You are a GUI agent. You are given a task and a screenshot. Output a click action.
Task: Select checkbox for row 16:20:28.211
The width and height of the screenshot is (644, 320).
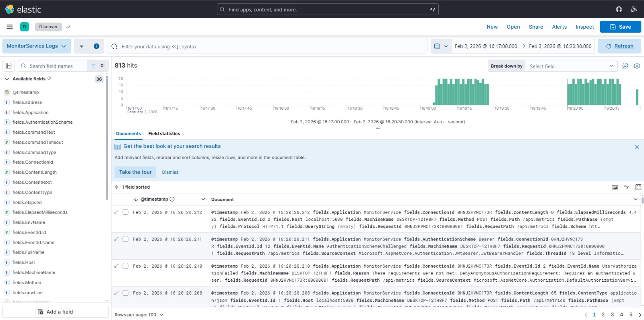pos(126,239)
